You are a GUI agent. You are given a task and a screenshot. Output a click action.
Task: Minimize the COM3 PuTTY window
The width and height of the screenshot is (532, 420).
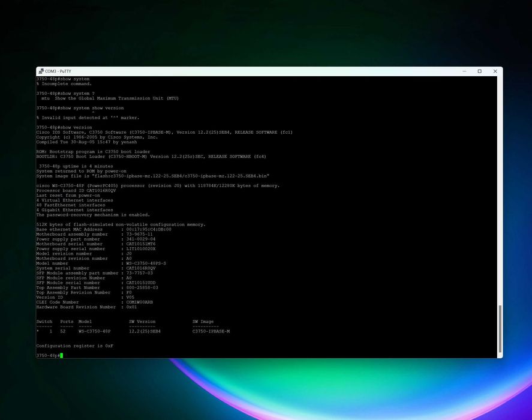click(464, 71)
